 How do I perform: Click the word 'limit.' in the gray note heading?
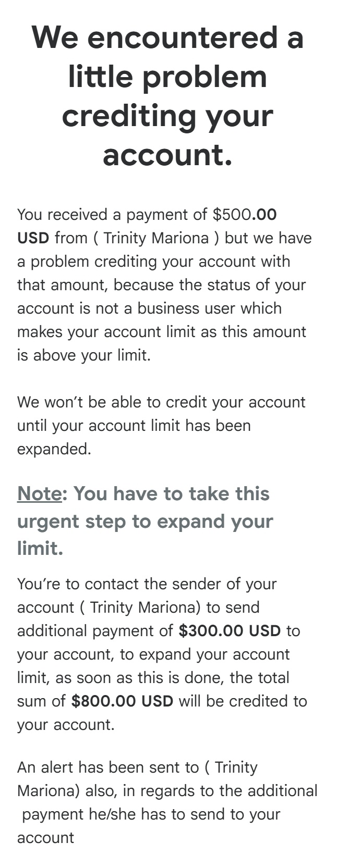point(40,548)
